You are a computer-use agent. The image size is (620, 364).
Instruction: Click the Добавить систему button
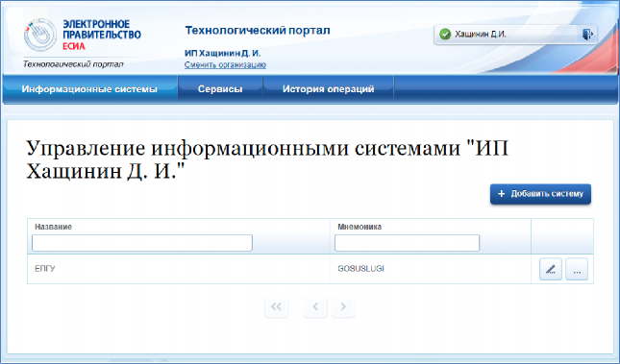pos(540,194)
